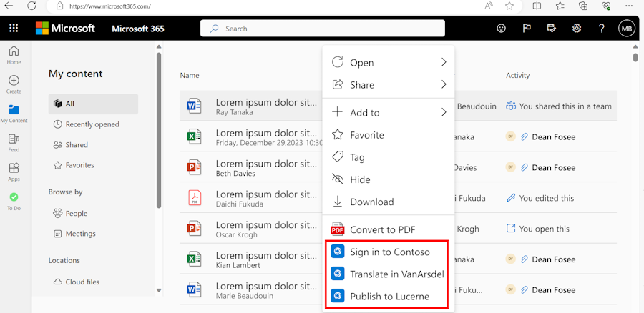
Task: Click the Name column header
Action: 190,76
